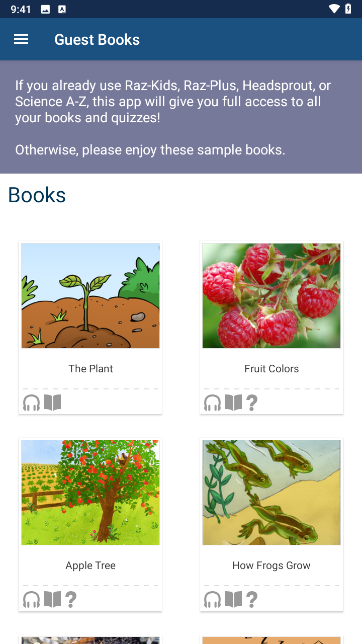This screenshot has width=362, height=644.
Task: Open the quiz question mark for Apple Tree
Action: point(71,600)
